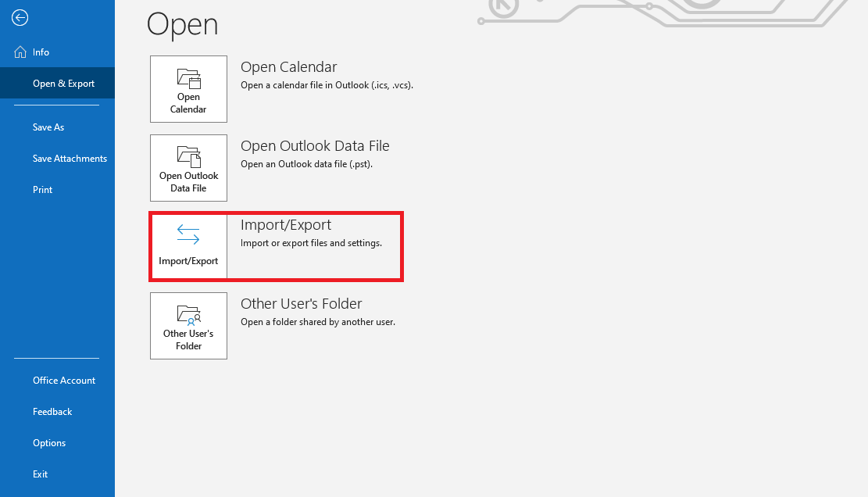Open Office Account settings

click(64, 380)
